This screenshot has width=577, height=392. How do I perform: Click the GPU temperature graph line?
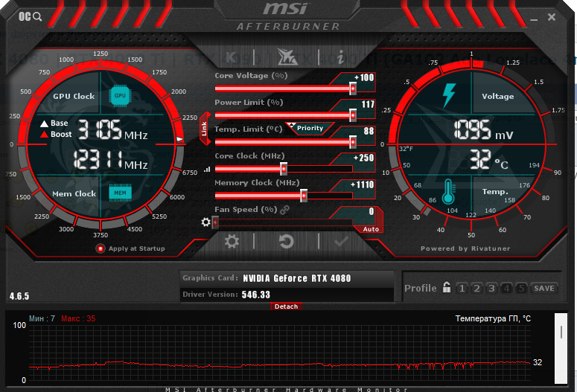point(280,364)
